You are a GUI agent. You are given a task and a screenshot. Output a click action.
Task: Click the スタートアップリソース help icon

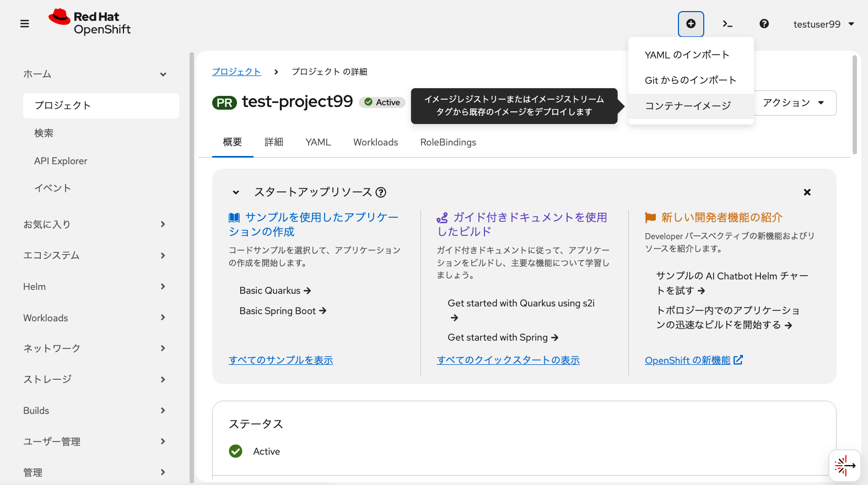click(381, 192)
